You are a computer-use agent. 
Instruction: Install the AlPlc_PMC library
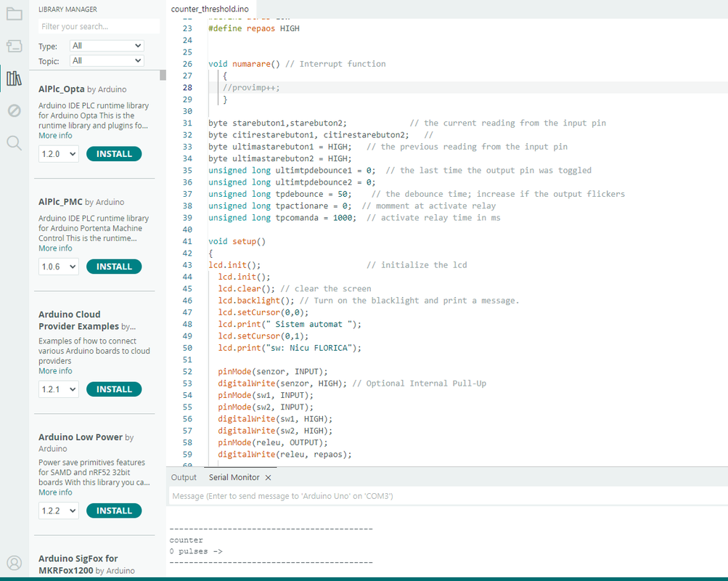[x=114, y=267]
